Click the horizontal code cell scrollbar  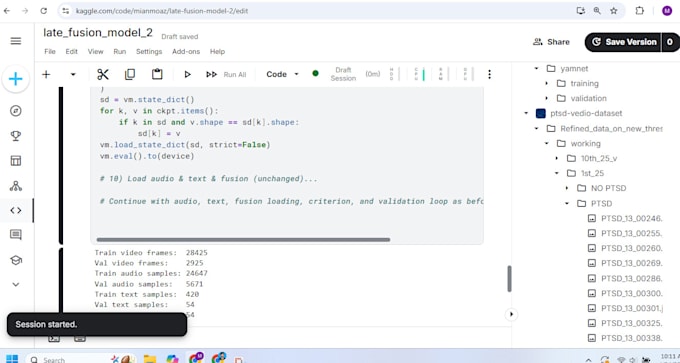tap(243, 239)
